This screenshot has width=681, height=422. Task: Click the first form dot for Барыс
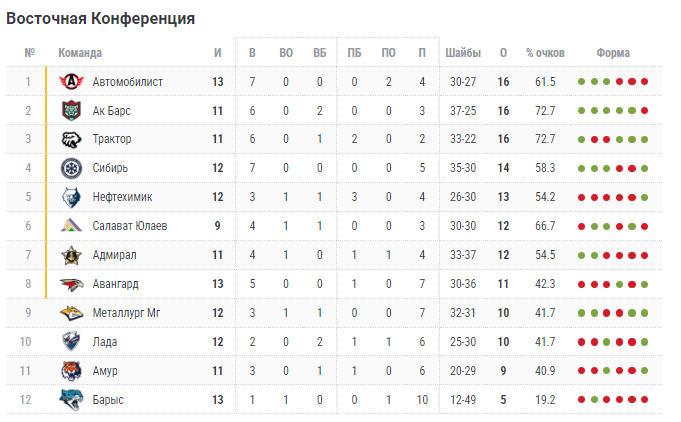click(581, 400)
